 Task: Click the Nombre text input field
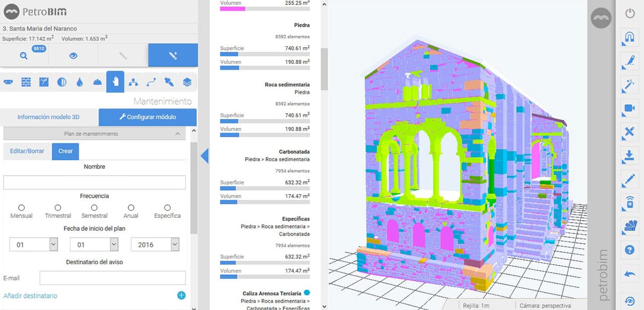(95, 182)
